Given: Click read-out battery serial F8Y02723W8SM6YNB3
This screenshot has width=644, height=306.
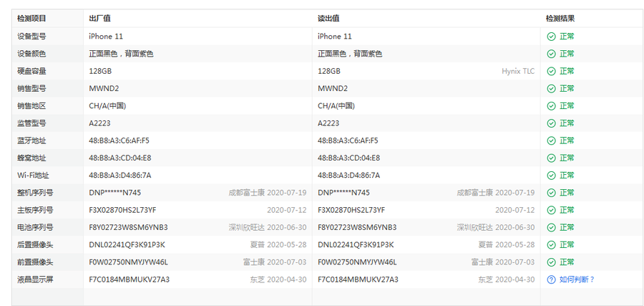Looking at the screenshot, I should [x=357, y=227].
